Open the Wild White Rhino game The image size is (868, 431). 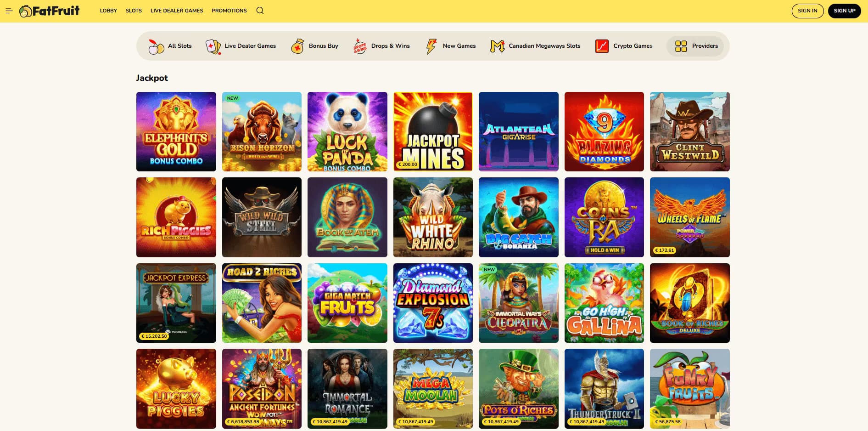click(433, 217)
